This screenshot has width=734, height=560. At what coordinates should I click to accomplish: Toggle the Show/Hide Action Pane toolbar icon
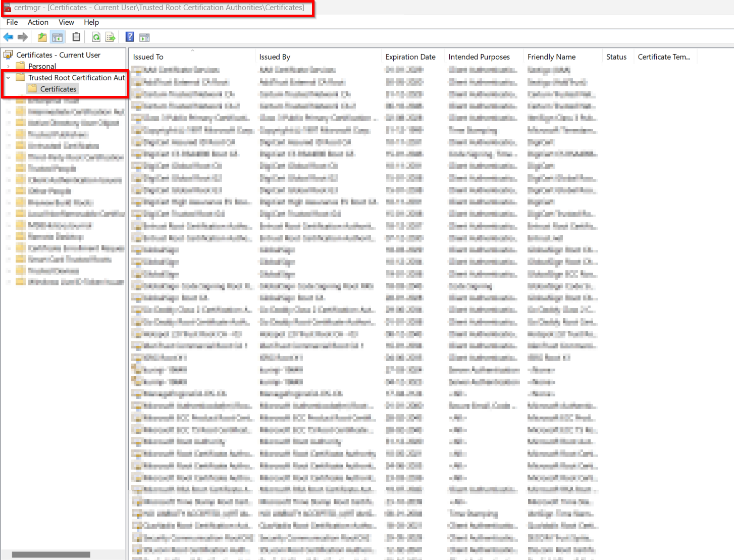coord(144,37)
